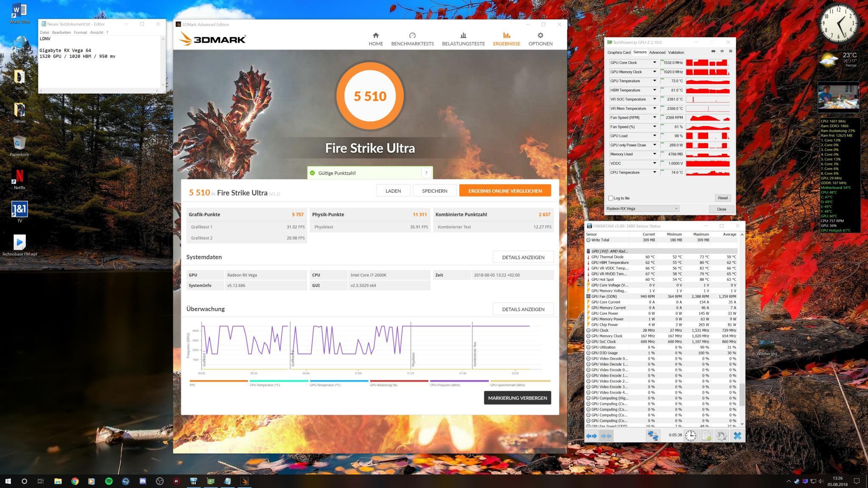Switch to Graphics Card tab
Viewport: 868px width, 488px height.
point(619,53)
